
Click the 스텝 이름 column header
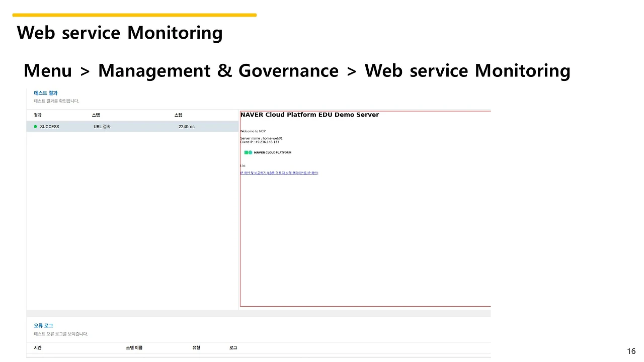[134, 348]
